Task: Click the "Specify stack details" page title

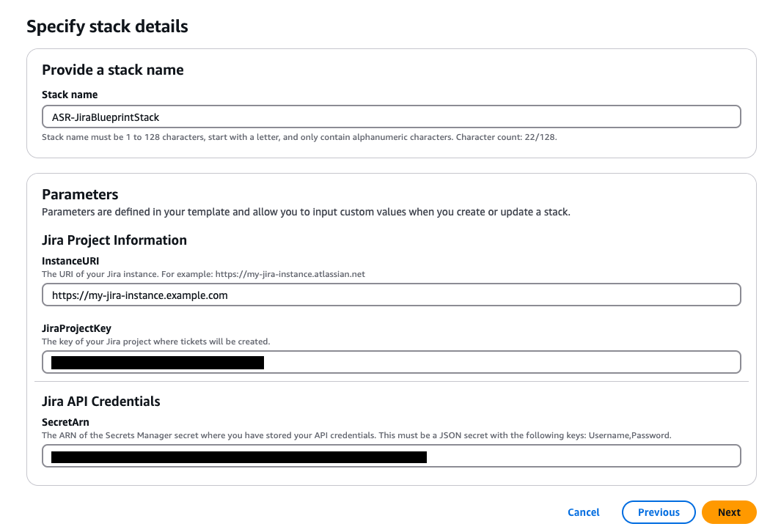Action: [107, 27]
